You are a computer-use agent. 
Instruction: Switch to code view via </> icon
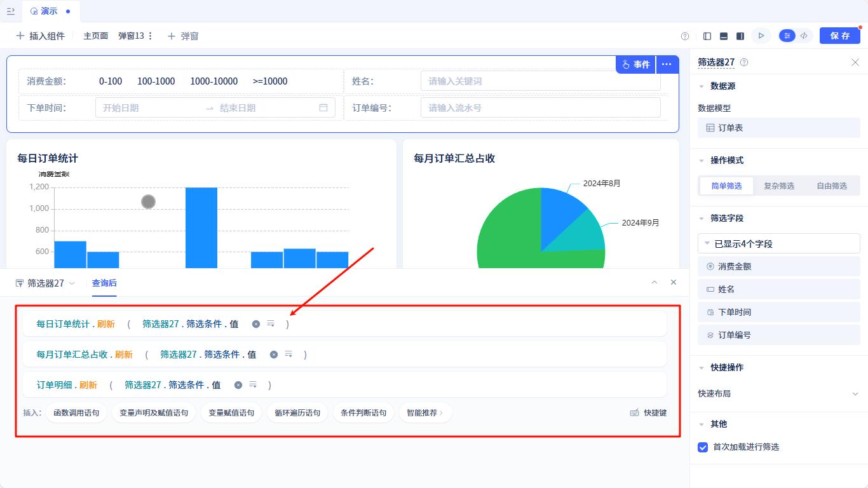pyautogui.click(x=804, y=36)
